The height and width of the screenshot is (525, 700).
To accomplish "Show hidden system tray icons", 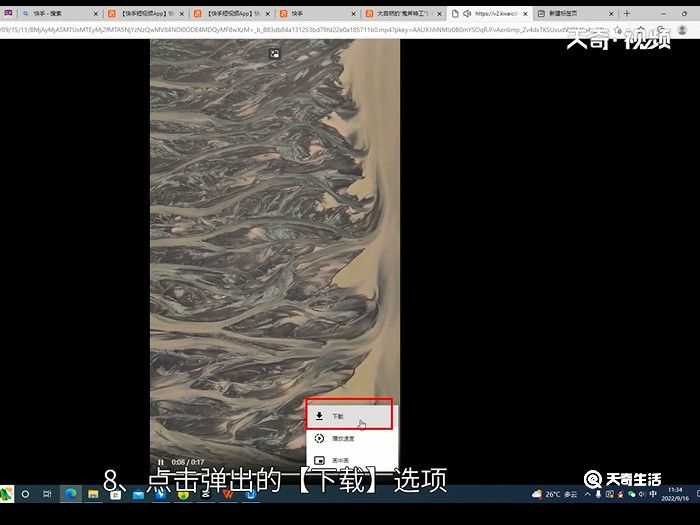I will pyautogui.click(x=588, y=494).
